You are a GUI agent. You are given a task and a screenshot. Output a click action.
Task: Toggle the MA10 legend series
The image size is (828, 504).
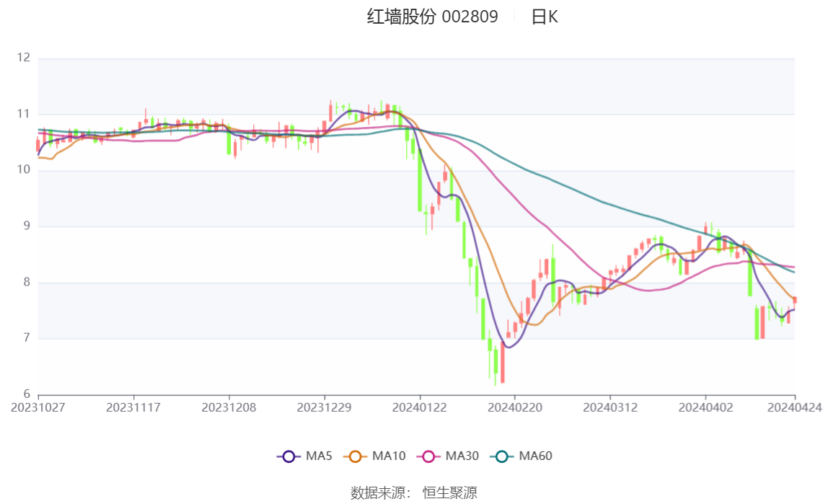(374, 456)
